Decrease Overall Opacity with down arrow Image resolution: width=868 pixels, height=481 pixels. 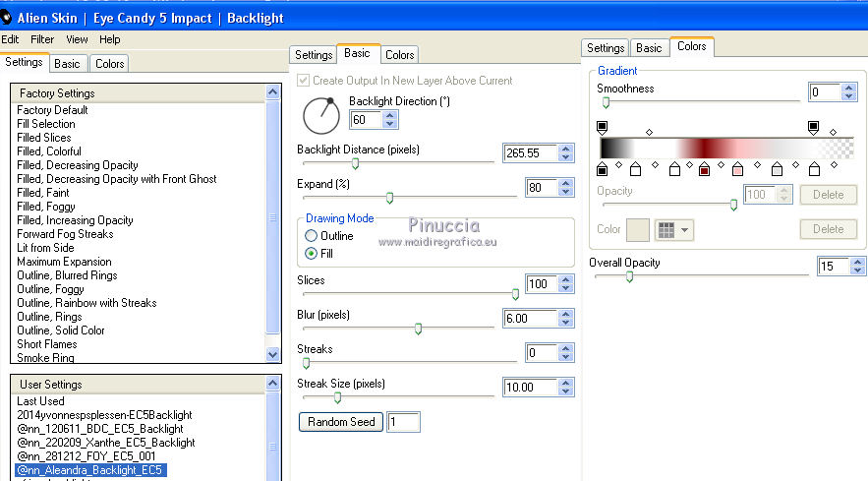click(x=857, y=270)
